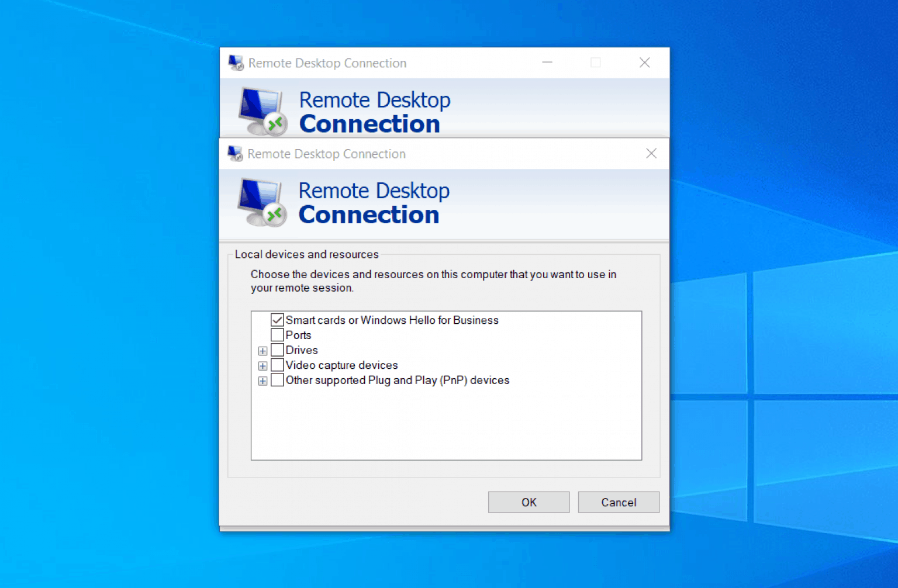Click the small RDP icon beside lower dialog title
The image size is (898, 588).
coord(236,153)
